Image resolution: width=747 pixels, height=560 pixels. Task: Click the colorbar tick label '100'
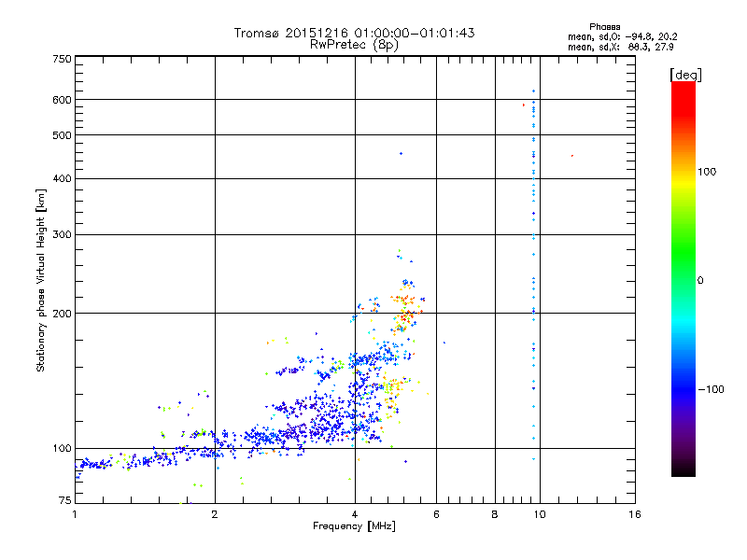click(707, 172)
